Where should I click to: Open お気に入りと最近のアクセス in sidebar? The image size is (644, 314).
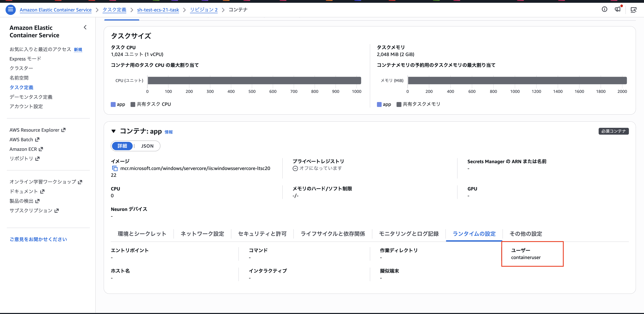pos(40,49)
